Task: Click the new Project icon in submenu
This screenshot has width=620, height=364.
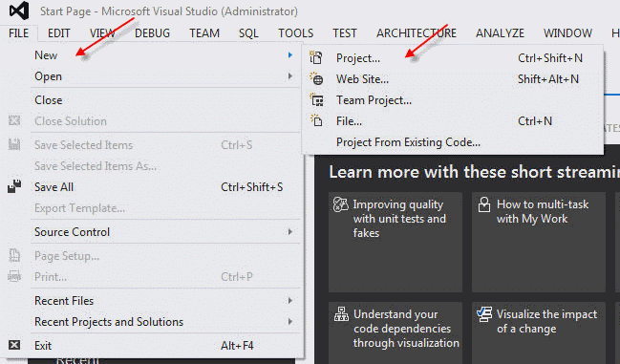Action: (316, 57)
